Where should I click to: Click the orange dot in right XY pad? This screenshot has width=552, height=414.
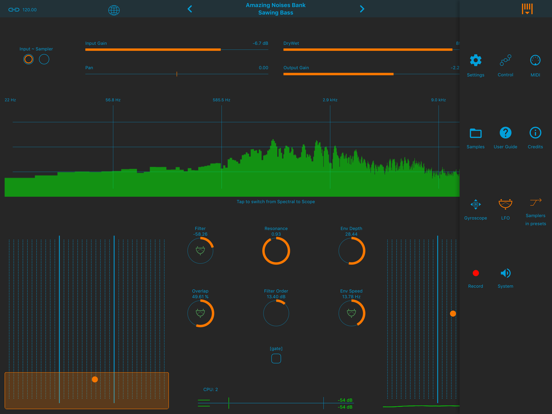[453, 313]
